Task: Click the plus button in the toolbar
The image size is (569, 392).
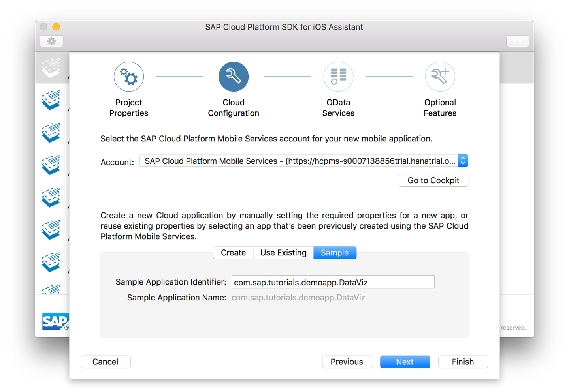Action: tap(518, 41)
